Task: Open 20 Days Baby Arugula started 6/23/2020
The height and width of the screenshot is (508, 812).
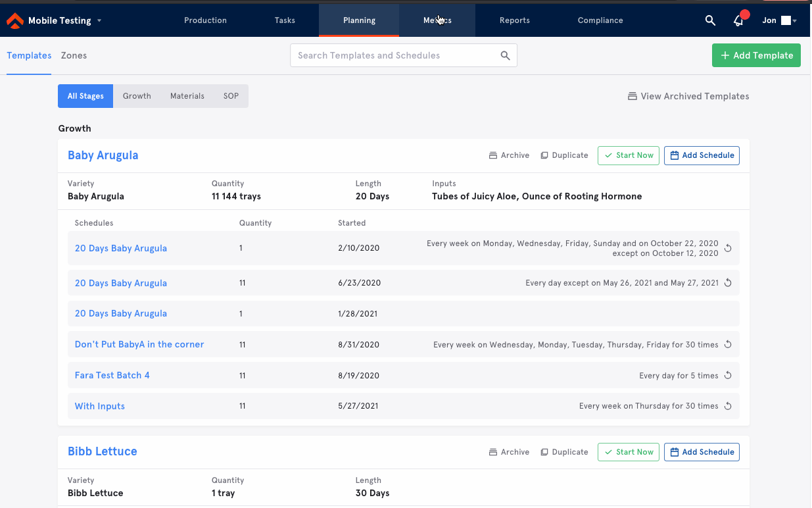Action: click(x=121, y=283)
